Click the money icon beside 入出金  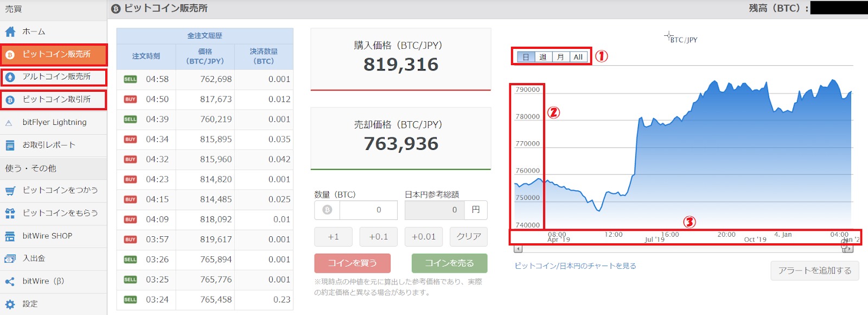click(x=10, y=259)
